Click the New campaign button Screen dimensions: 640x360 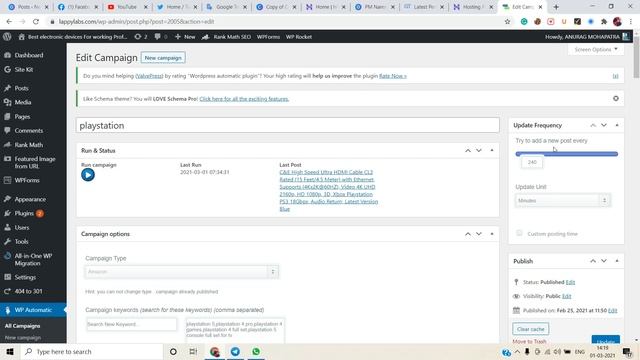(163, 58)
